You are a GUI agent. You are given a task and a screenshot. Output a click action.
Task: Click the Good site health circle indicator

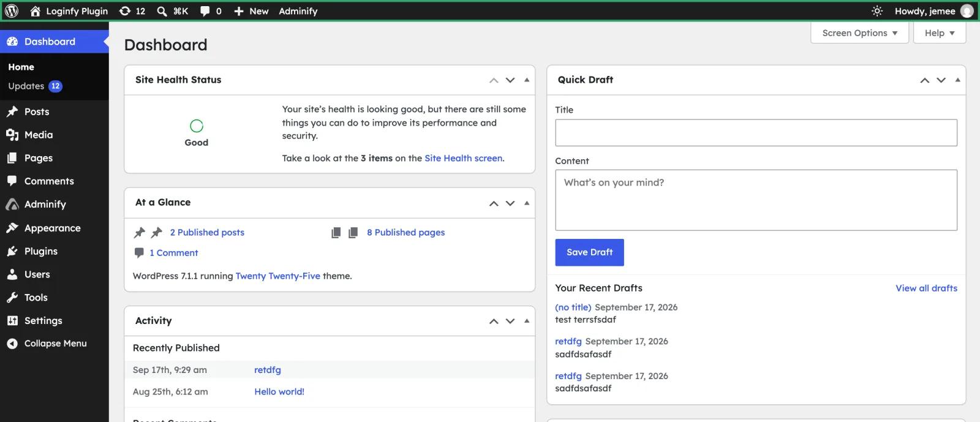click(x=197, y=126)
